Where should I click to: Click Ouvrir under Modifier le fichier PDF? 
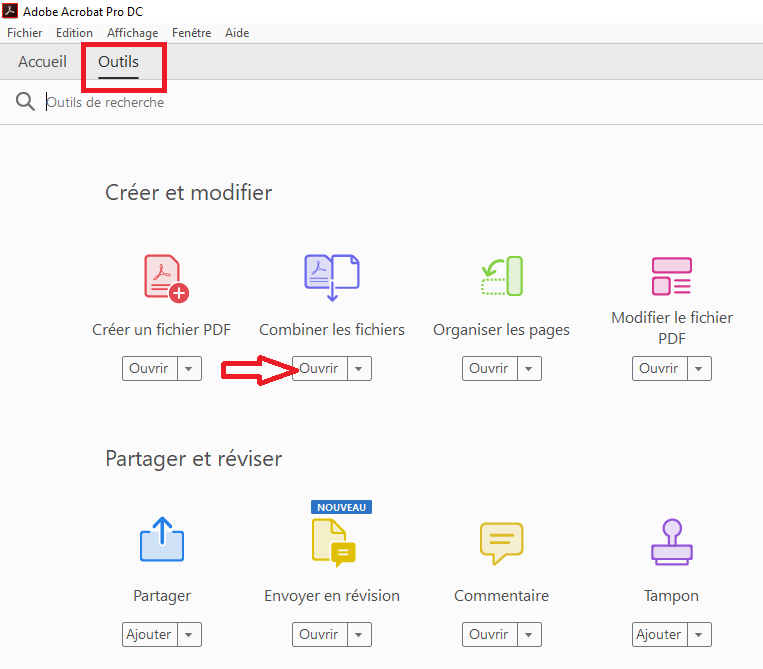[660, 368]
